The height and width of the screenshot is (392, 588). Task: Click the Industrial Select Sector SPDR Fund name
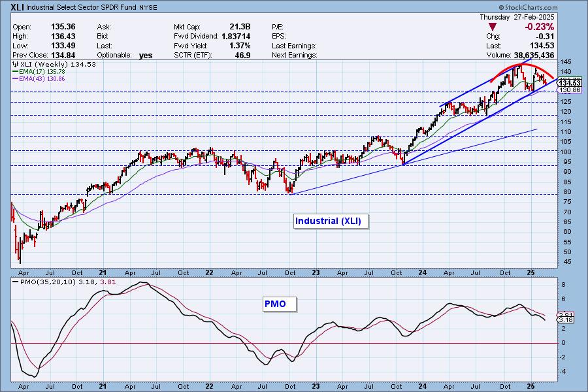pyautogui.click(x=81, y=7)
